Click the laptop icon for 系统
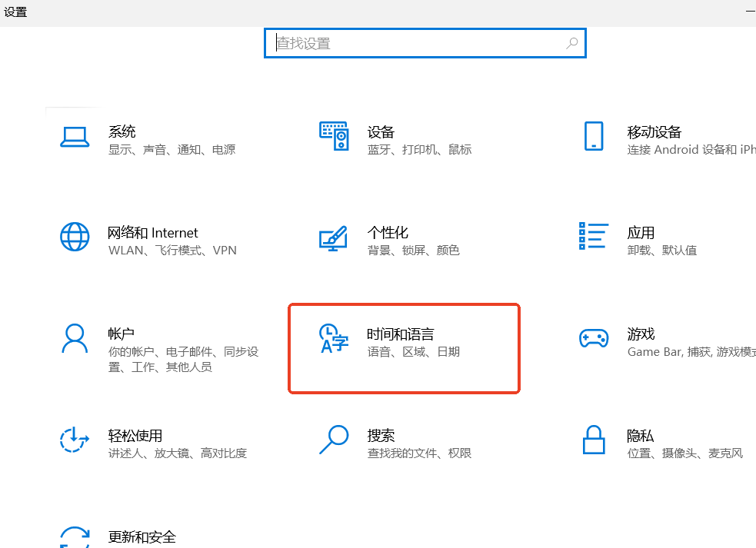Screen dimensions: 756x548 coord(75,138)
